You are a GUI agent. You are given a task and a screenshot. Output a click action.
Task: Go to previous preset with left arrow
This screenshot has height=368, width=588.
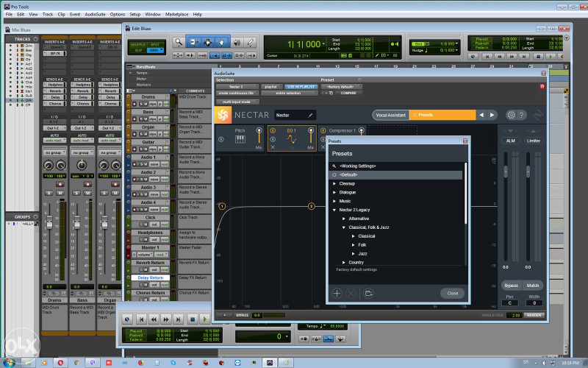click(481, 115)
